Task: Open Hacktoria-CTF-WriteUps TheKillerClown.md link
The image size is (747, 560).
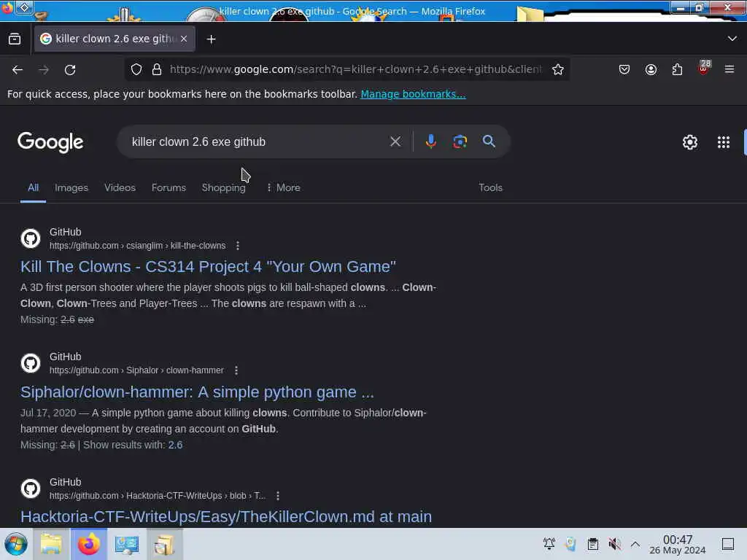Action: [x=226, y=517]
